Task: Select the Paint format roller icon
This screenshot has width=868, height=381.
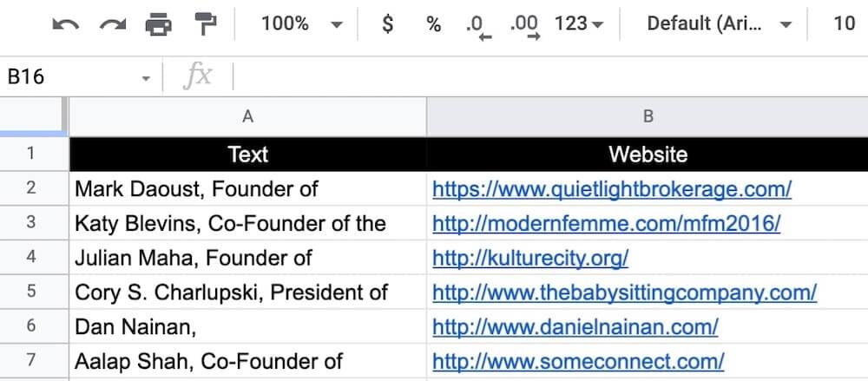Action: (x=206, y=24)
